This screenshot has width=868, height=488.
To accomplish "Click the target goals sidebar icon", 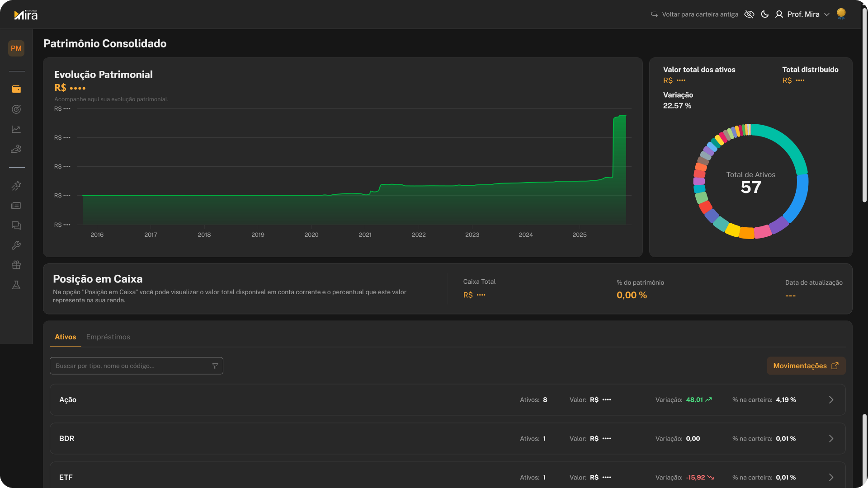I will tap(16, 109).
